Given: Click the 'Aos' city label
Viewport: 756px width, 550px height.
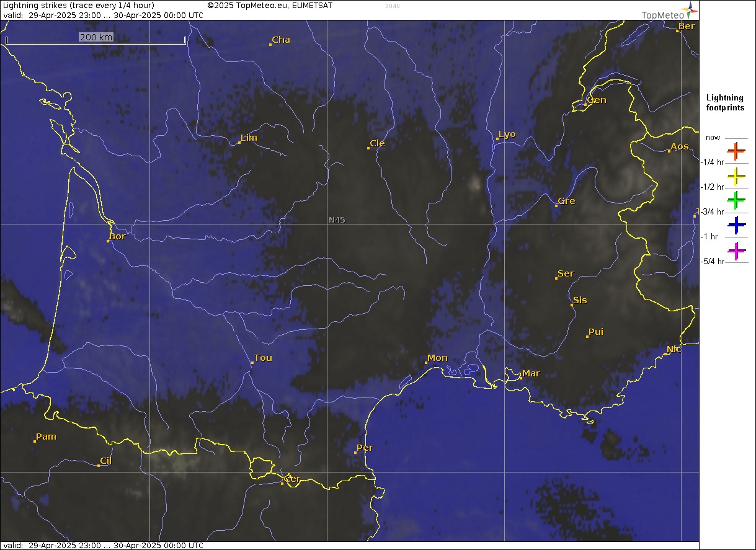Looking at the screenshot, I should point(680,146).
